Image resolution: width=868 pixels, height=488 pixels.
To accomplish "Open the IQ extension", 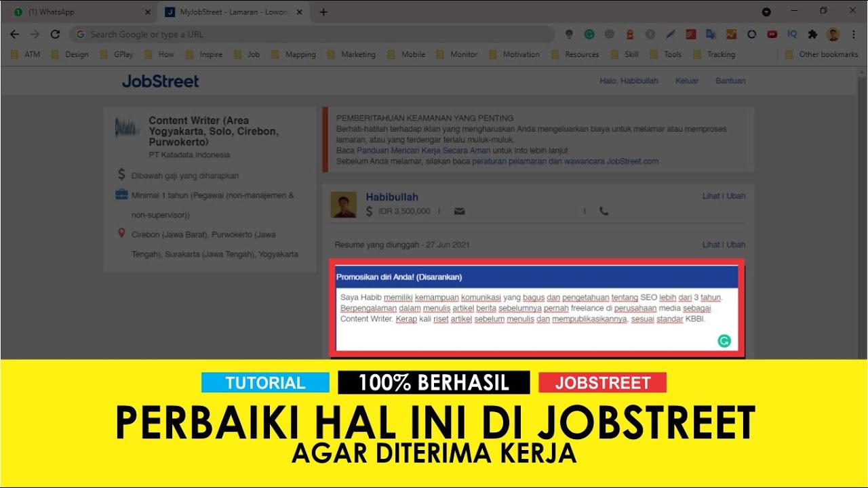I will click(x=792, y=34).
